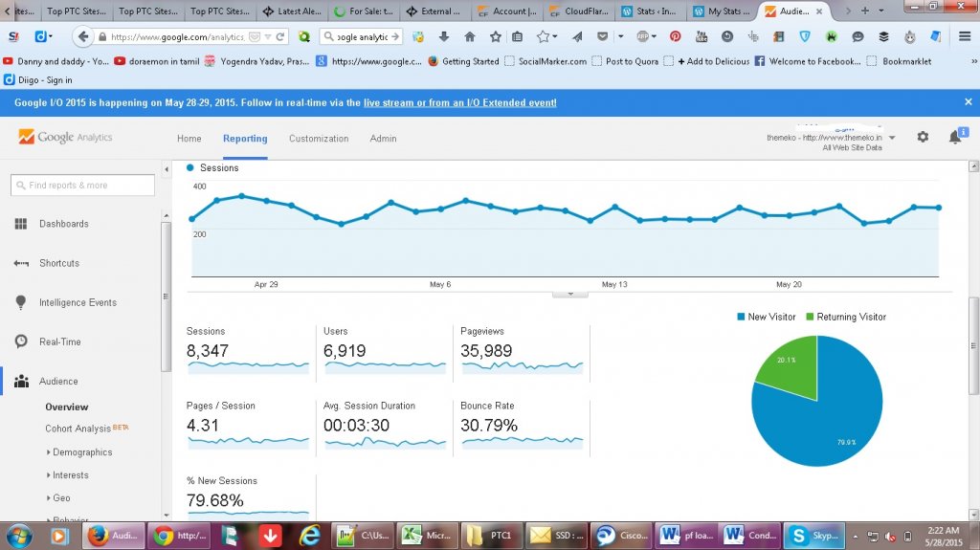Open the Analytics settings gear icon
980x550 pixels.
[923, 137]
